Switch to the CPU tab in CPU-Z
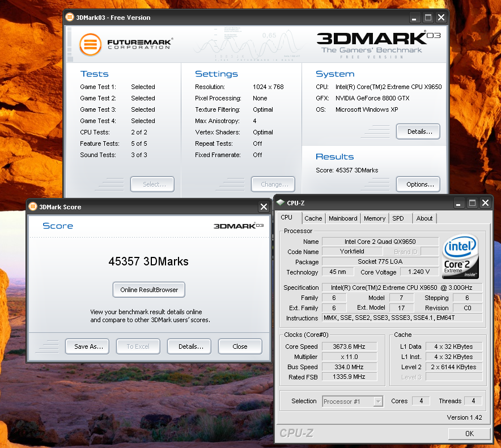 (288, 217)
